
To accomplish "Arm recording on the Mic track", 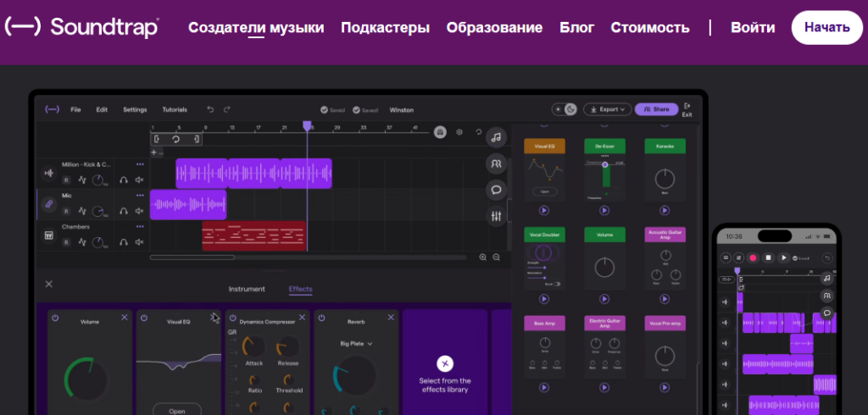I will click(x=66, y=211).
